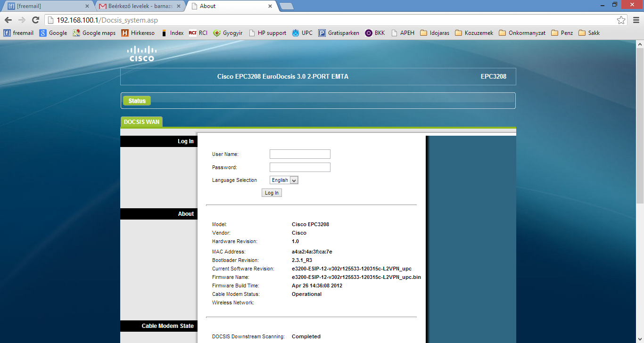The height and width of the screenshot is (343, 644).
Task: Open the Index bookmark
Action: tap(172, 33)
